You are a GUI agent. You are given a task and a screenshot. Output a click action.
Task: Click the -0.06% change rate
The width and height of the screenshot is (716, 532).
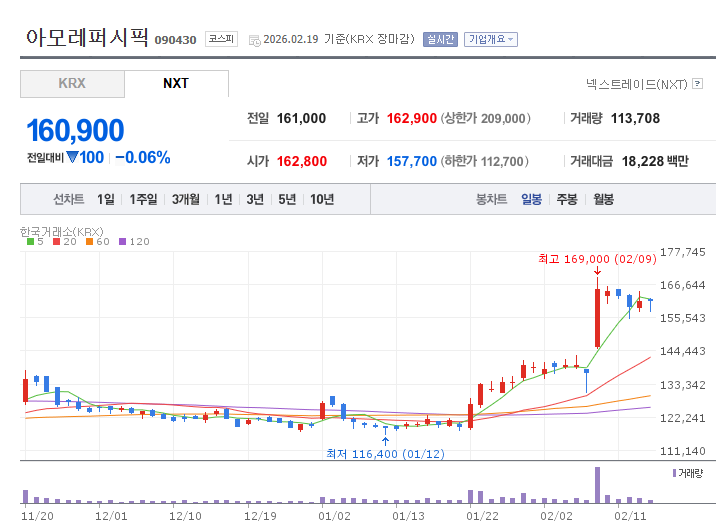(142, 158)
